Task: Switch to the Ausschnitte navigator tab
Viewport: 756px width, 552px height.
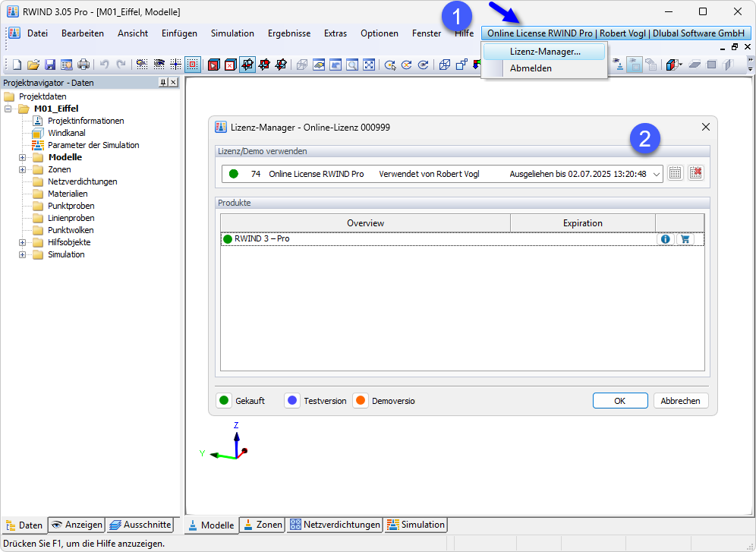Action: (140, 525)
